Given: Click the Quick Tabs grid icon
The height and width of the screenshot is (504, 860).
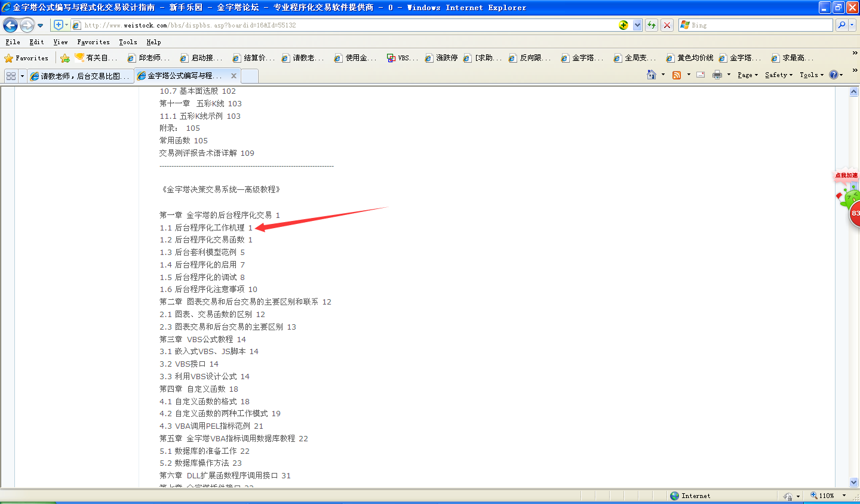Looking at the screenshot, I should (x=11, y=76).
